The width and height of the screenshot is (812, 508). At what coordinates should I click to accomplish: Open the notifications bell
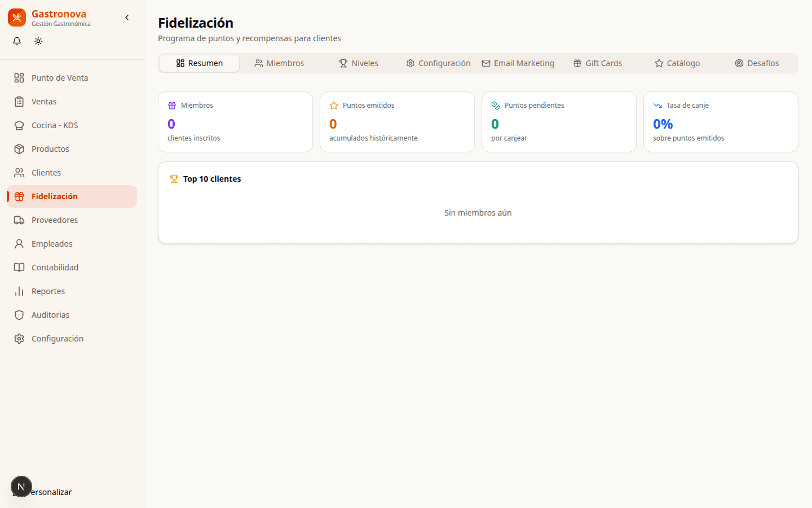[16, 41]
